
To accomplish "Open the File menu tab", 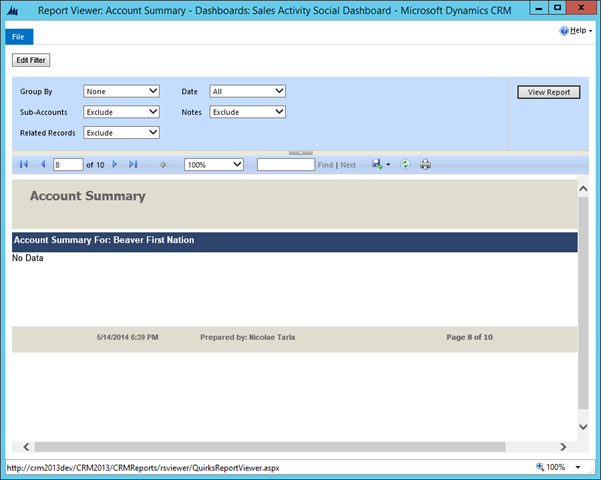I will (x=19, y=37).
